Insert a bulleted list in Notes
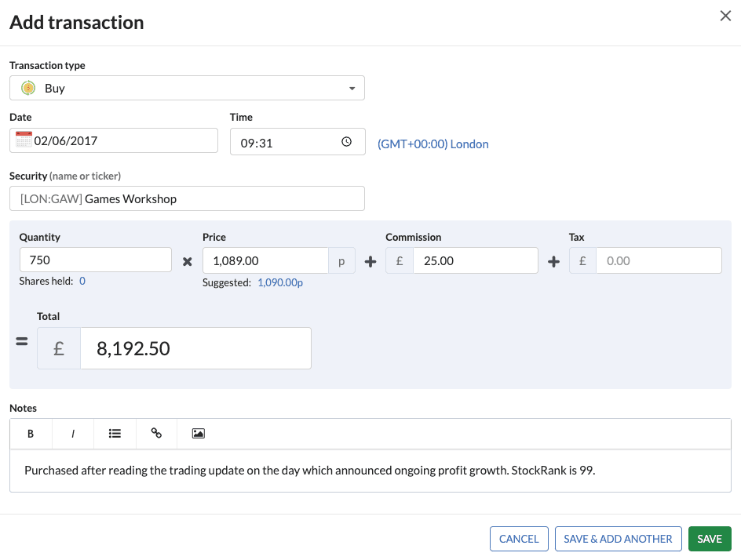This screenshot has height=560, width=741. [115, 433]
